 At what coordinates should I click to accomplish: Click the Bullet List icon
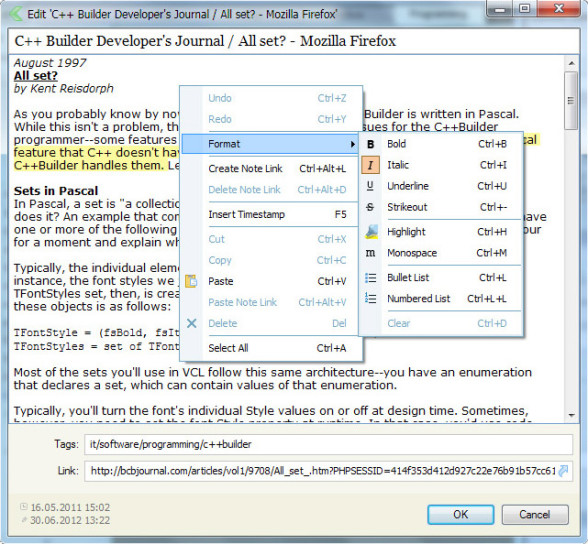(x=370, y=278)
